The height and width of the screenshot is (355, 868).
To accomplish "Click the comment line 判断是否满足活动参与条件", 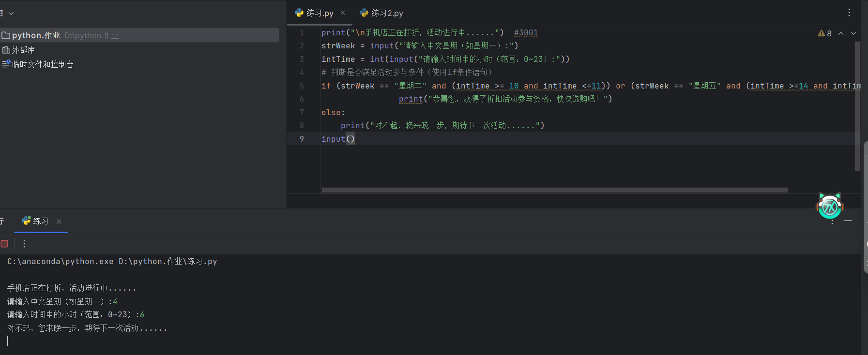I will pos(407,73).
